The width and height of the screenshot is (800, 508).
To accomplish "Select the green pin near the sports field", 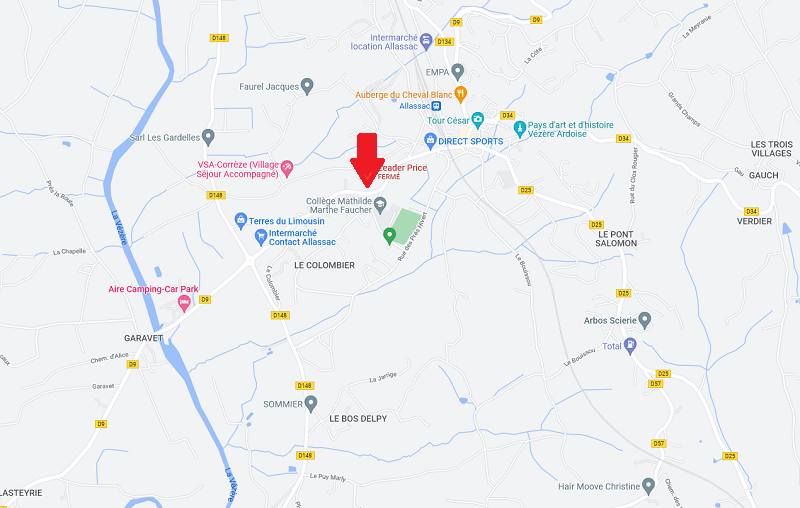I will pos(389,237).
